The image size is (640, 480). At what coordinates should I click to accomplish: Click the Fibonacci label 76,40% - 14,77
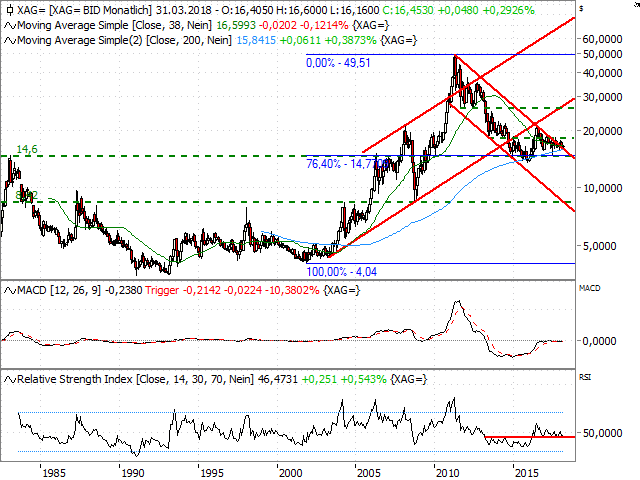[347, 164]
